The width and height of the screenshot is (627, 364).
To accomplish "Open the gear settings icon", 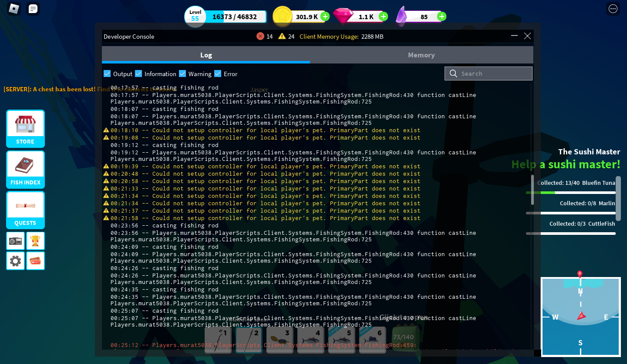I will coord(15,261).
